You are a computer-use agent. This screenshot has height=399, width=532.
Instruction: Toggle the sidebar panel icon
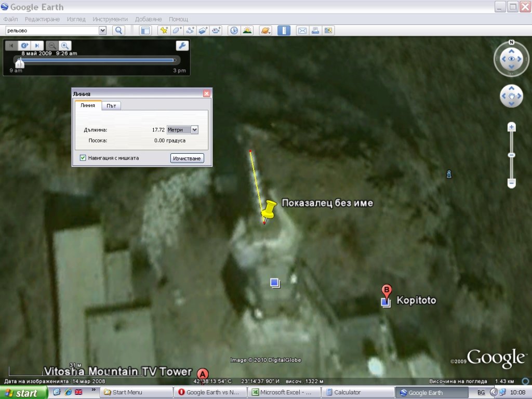tap(145, 31)
